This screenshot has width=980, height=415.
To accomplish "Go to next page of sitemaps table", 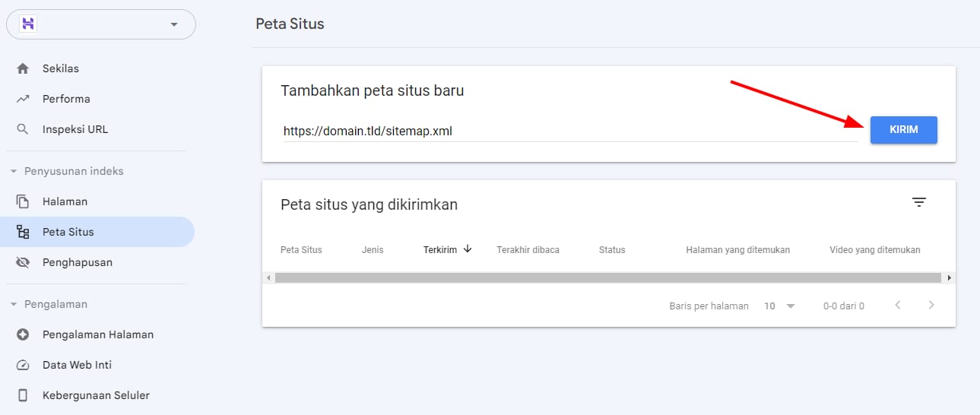I will (931, 306).
